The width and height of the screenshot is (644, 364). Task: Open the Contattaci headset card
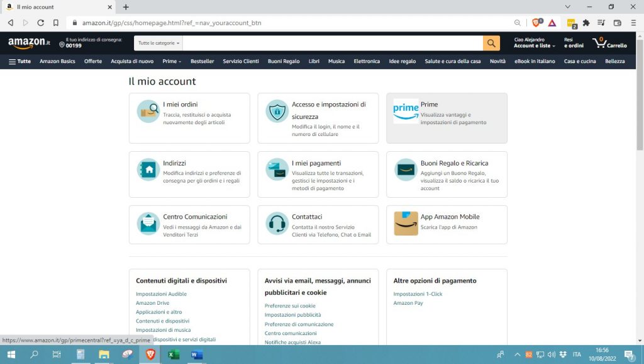(318, 224)
